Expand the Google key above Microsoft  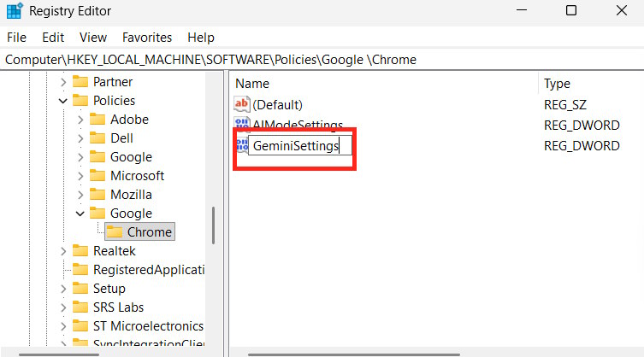click(x=80, y=157)
